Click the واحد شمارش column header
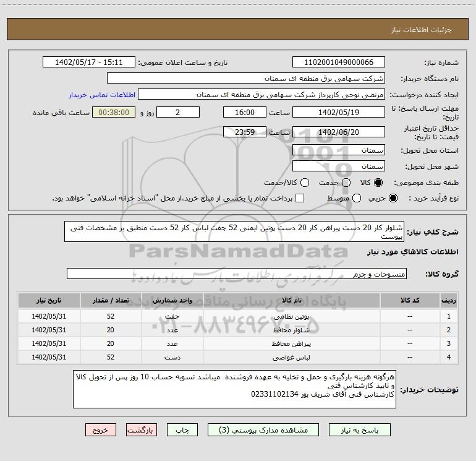The image size is (476, 461). [172, 300]
